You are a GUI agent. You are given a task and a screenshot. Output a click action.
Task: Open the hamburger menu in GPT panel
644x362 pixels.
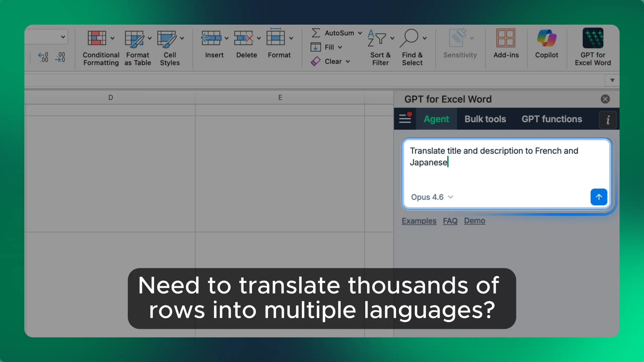coord(405,119)
